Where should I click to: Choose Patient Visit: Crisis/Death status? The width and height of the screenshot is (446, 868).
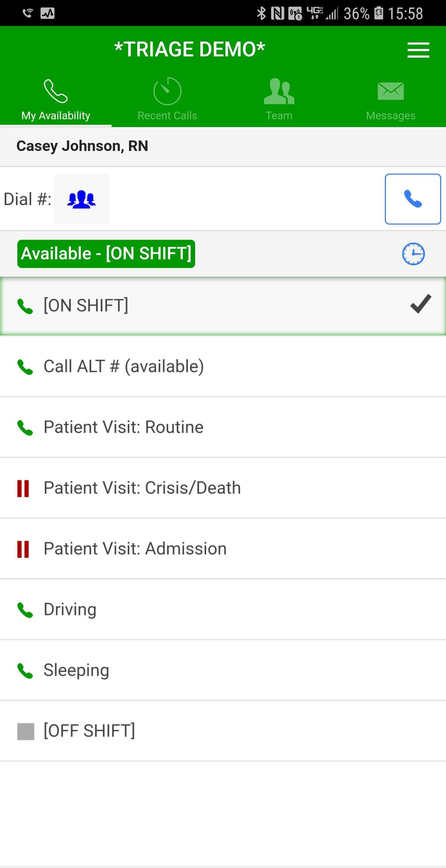click(x=222, y=488)
